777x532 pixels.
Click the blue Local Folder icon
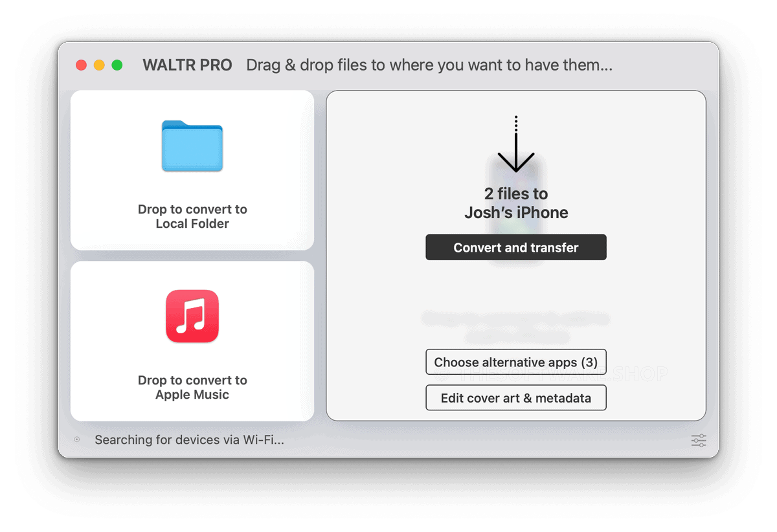pyautogui.click(x=192, y=146)
